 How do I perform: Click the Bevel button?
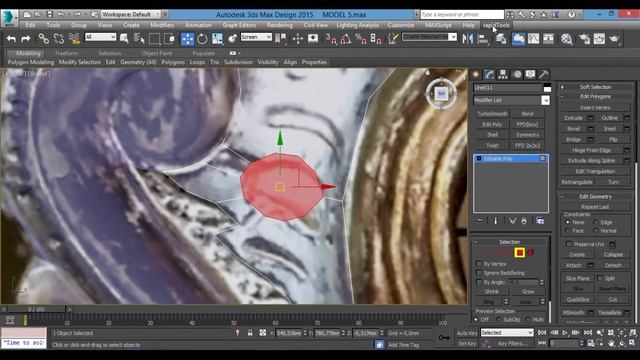(573, 129)
